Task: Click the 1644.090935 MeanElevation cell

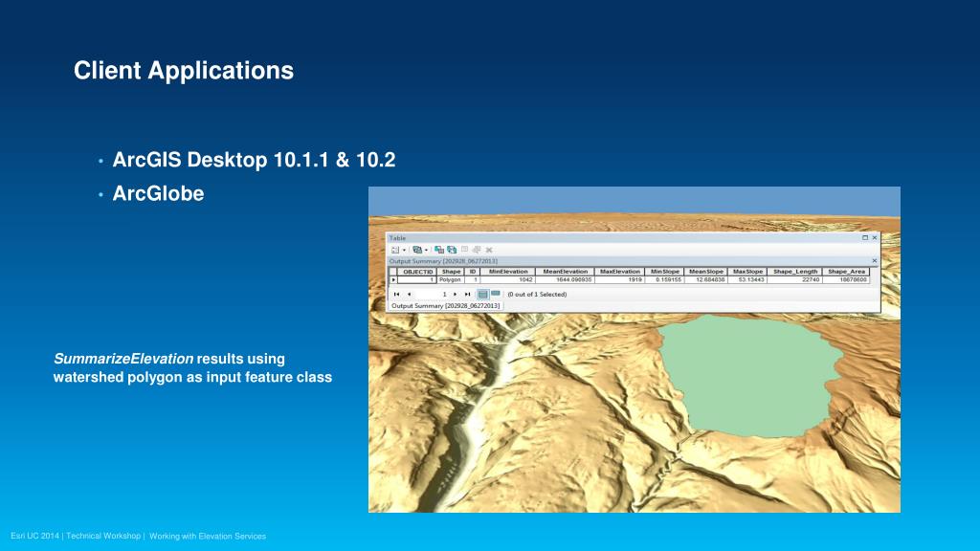Action: [565, 280]
